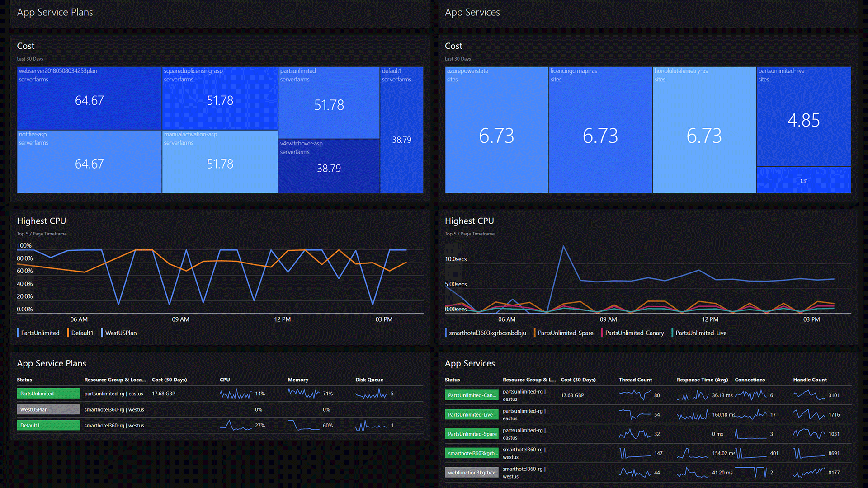
Task: Hide PartsUnlimited-Canary series via its legend marker
Action: pos(634,333)
